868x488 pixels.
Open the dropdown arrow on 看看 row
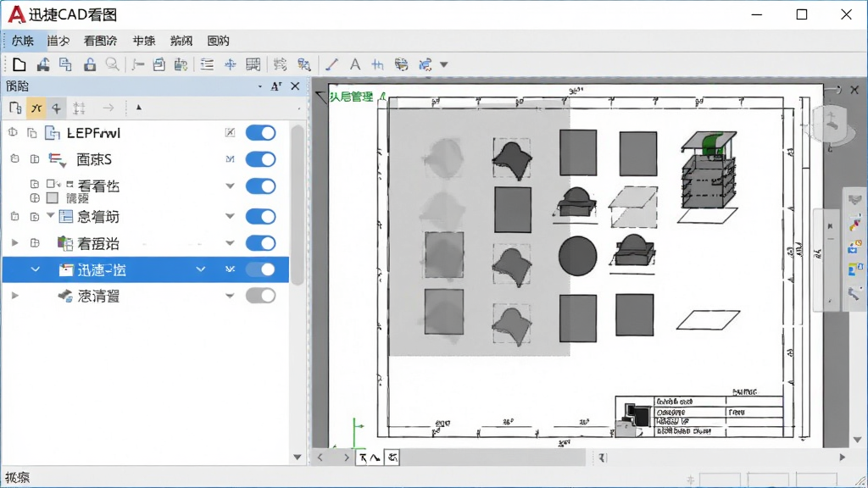230,186
